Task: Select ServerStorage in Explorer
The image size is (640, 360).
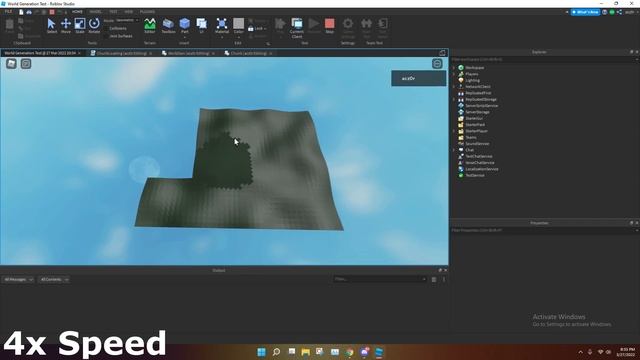Action: (477, 112)
